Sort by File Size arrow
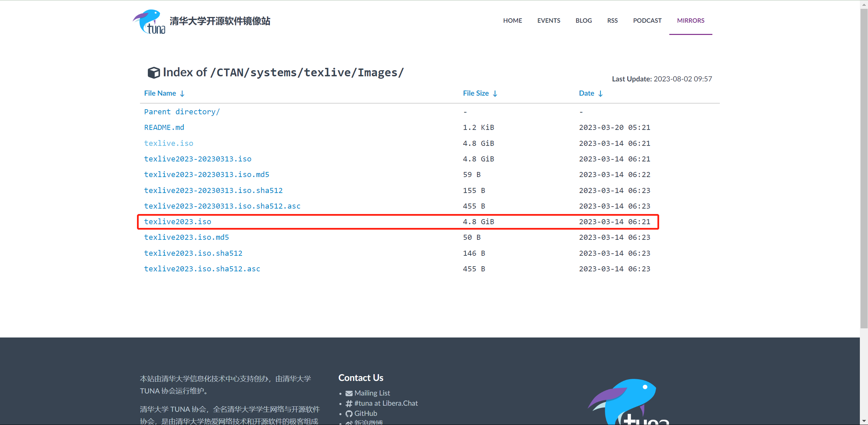The image size is (868, 425). pos(495,94)
